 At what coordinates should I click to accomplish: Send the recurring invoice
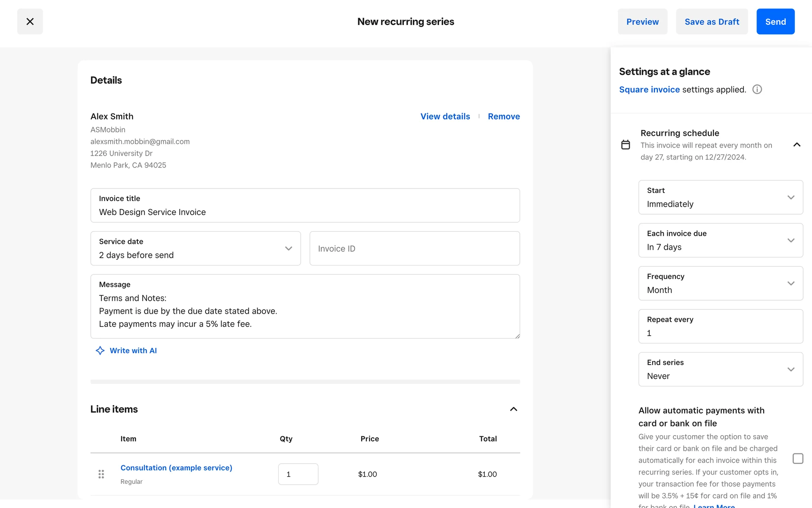pos(775,22)
